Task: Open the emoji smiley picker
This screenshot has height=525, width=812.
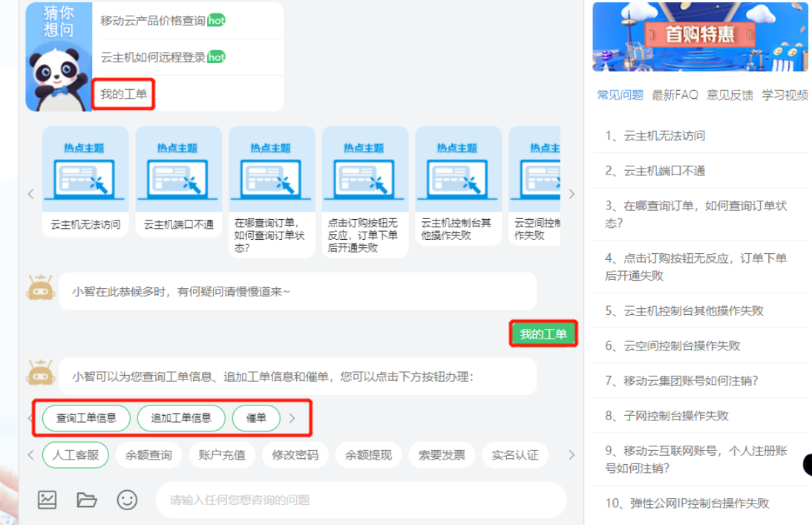Action: click(x=127, y=500)
